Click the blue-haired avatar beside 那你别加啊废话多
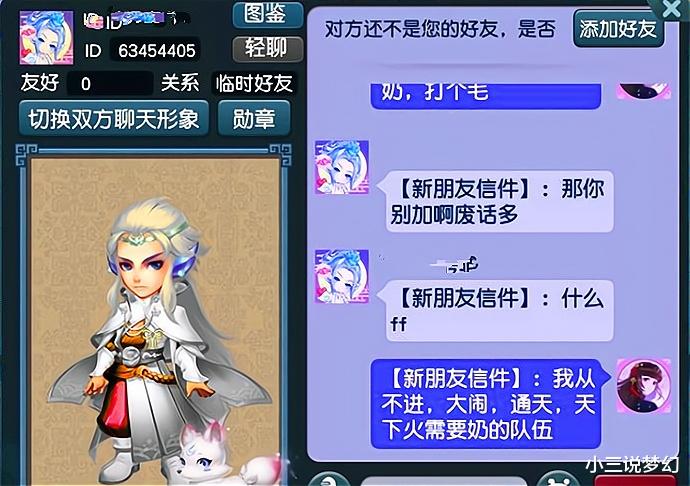690x486 pixels. pos(342,168)
